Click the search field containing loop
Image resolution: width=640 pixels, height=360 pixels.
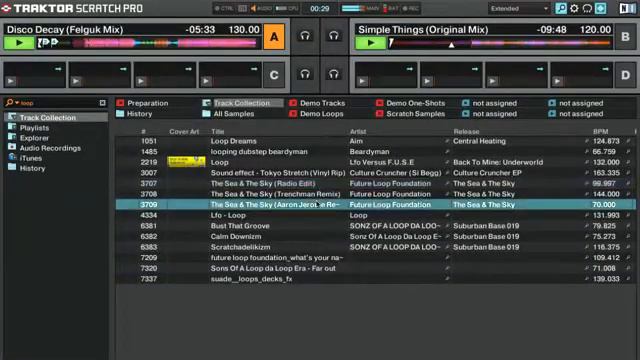(59, 103)
